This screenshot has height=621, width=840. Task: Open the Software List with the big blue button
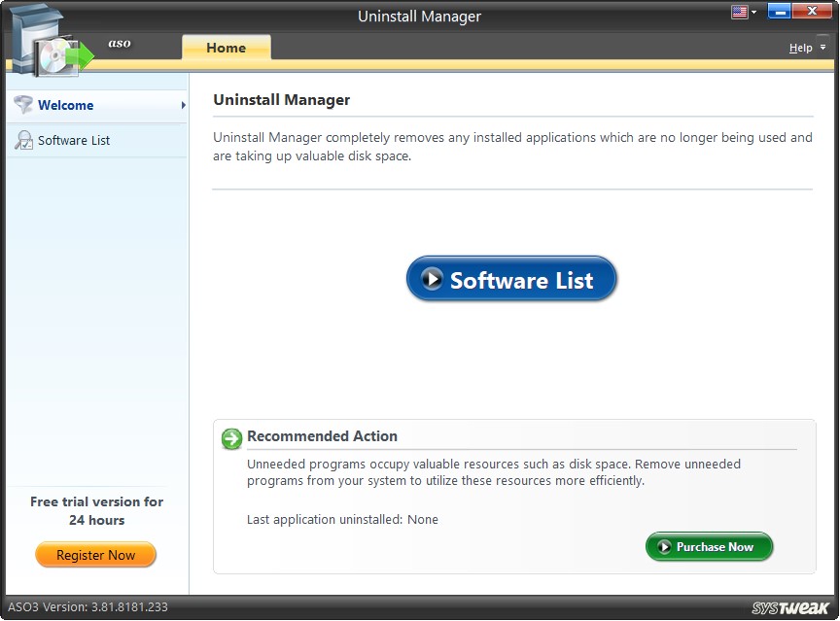click(511, 279)
